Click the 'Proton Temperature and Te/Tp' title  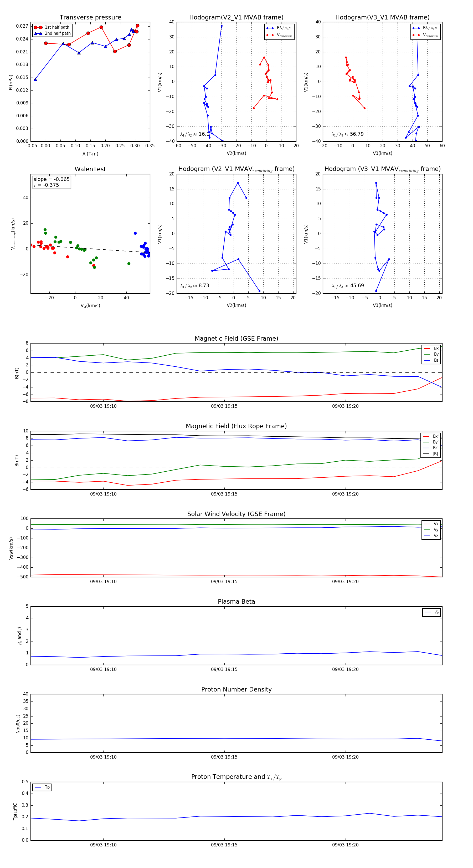coord(236,777)
